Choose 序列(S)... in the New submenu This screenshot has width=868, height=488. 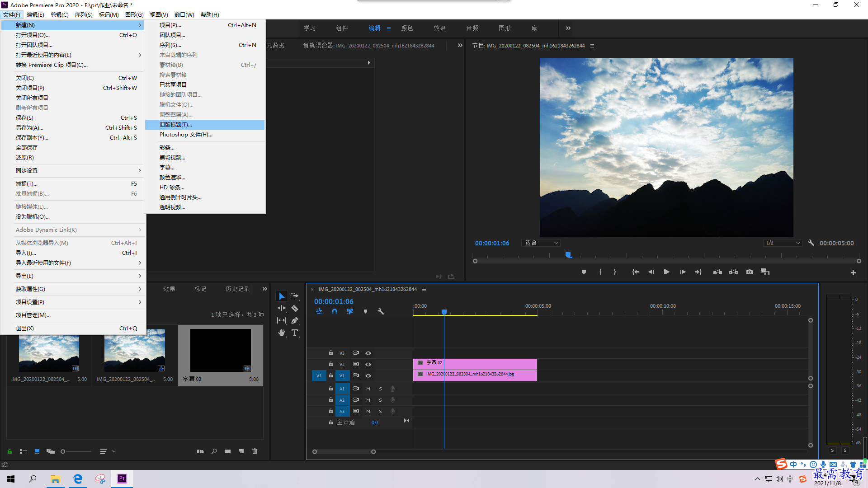205,45
